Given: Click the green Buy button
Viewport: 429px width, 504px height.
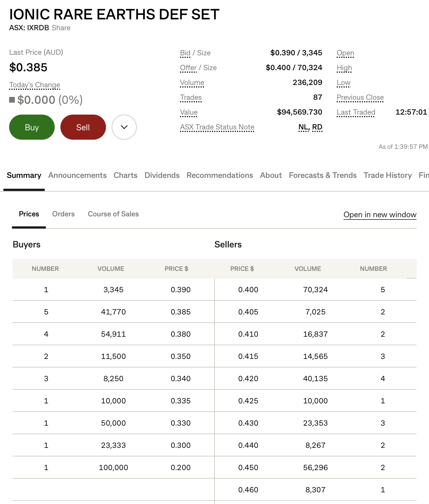Looking at the screenshot, I should click(32, 127).
